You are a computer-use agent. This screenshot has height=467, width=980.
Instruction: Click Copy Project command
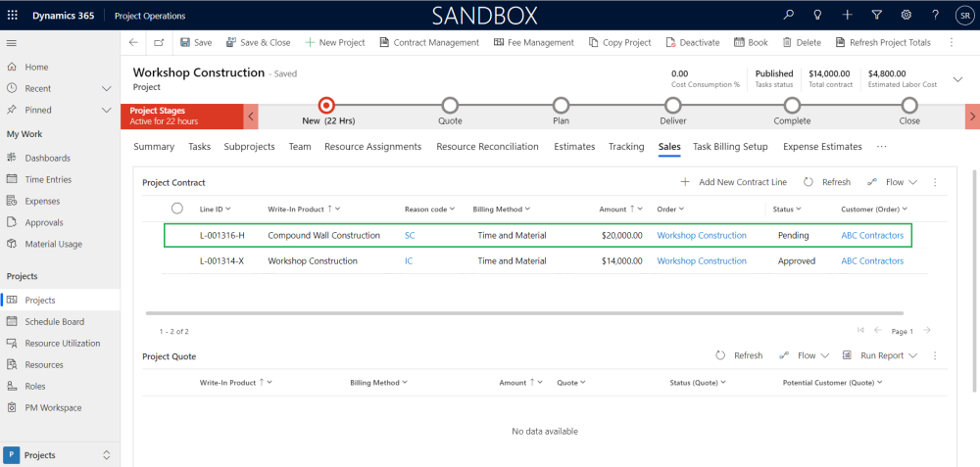620,42
